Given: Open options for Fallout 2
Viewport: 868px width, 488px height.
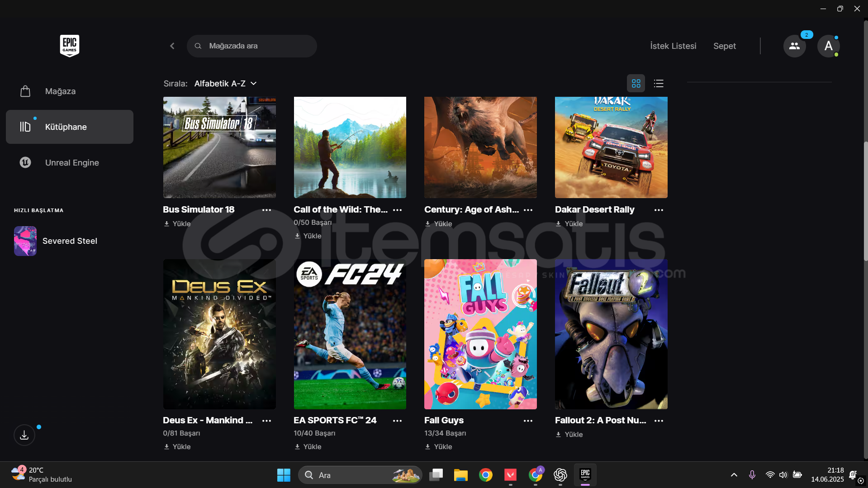Looking at the screenshot, I should pyautogui.click(x=659, y=421).
